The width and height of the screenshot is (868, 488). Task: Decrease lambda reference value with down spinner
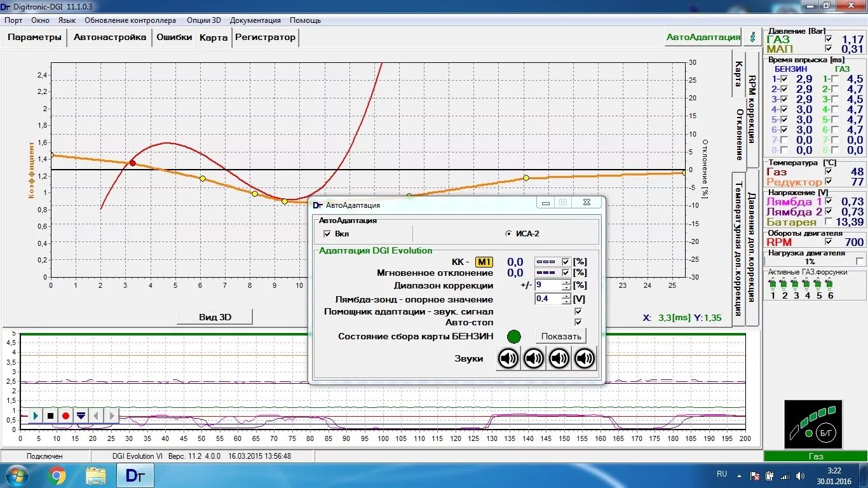tap(566, 302)
